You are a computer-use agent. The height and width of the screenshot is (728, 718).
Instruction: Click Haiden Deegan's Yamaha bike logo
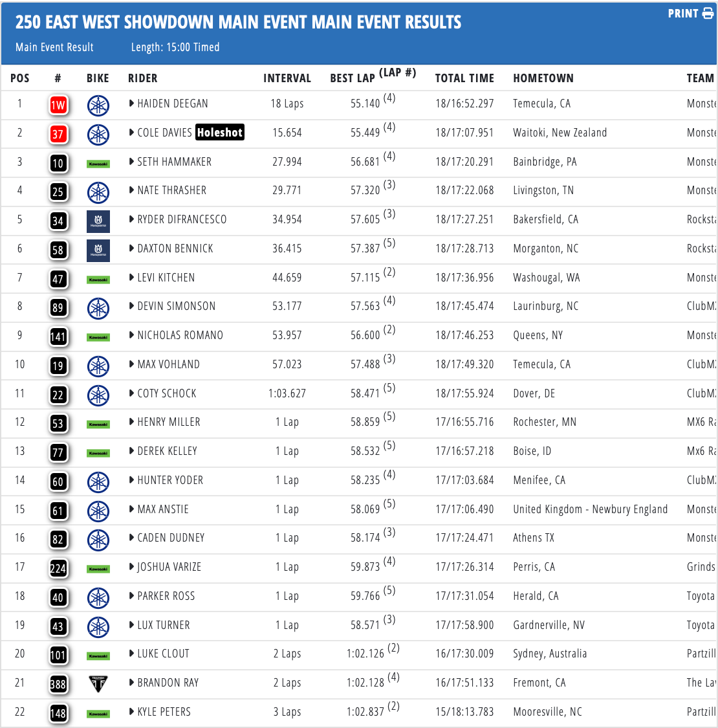(x=98, y=105)
